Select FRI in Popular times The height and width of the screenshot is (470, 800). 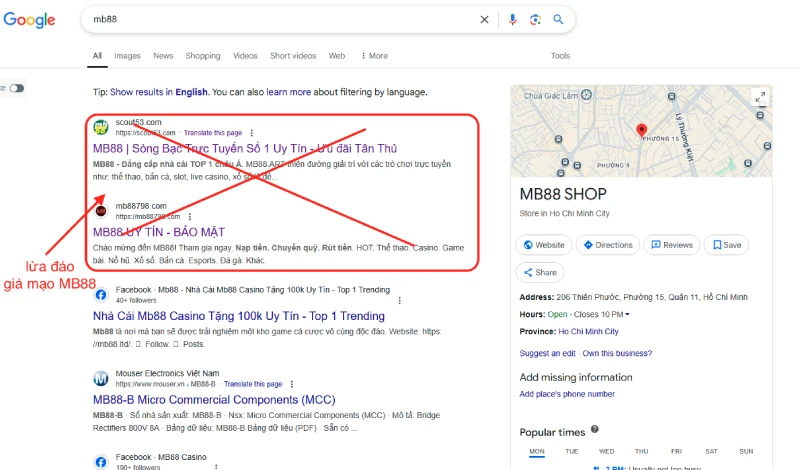pyautogui.click(x=677, y=452)
